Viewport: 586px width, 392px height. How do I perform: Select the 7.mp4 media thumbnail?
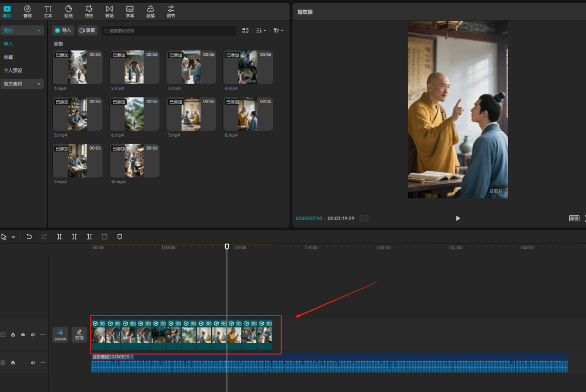coord(191,114)
